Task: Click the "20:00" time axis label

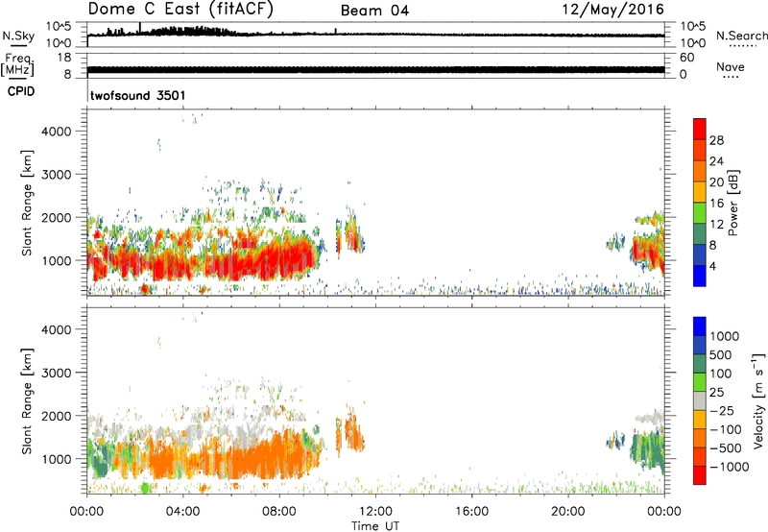Action: coord(568,512)
